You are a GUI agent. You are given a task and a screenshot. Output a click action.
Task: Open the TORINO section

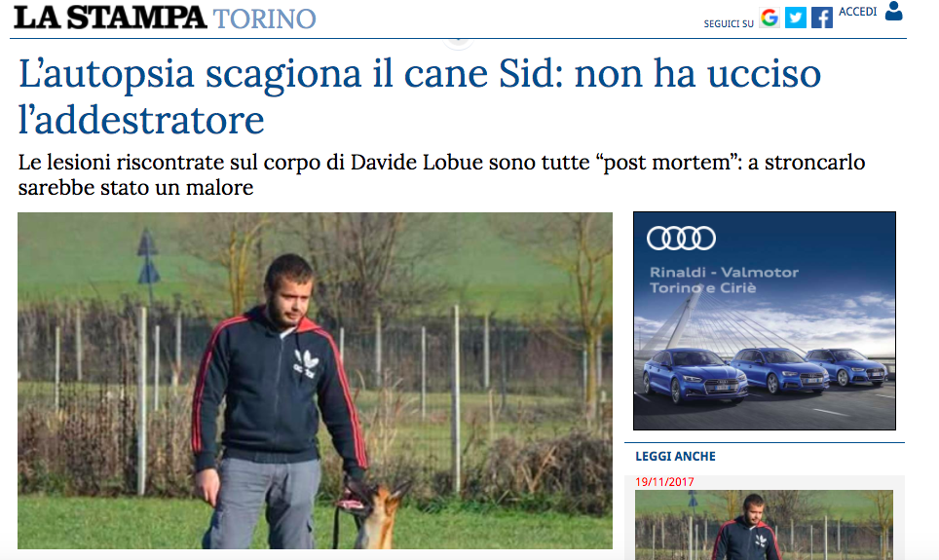click(x=264, y=19)
